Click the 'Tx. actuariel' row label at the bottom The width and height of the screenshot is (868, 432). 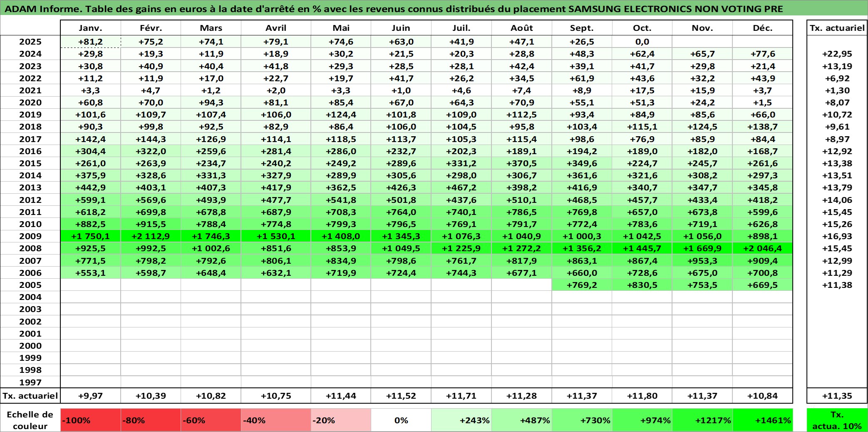pos(30,396)
